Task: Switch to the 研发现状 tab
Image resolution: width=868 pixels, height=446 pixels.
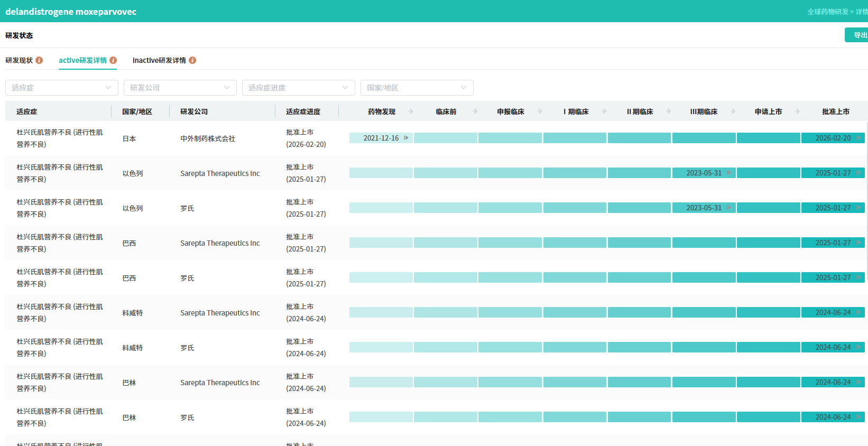Action: [19, 60]
